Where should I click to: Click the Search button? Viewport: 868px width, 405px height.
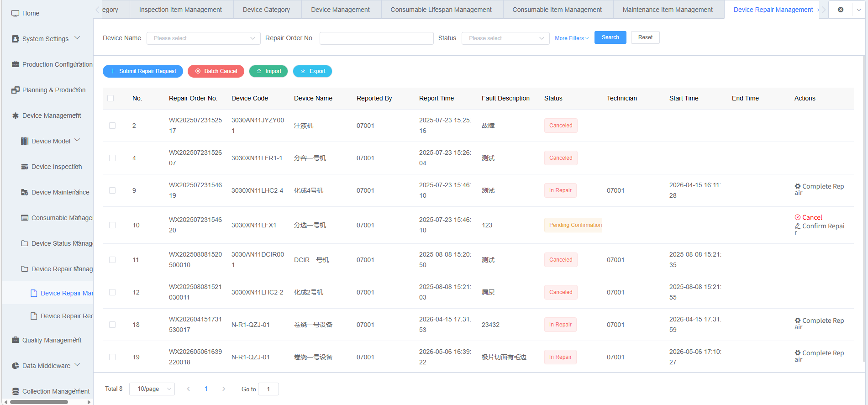click(610, 37)
